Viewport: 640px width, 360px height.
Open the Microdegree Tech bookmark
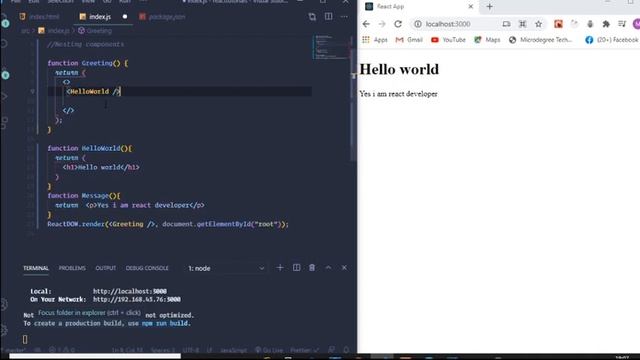coord(540,40)
